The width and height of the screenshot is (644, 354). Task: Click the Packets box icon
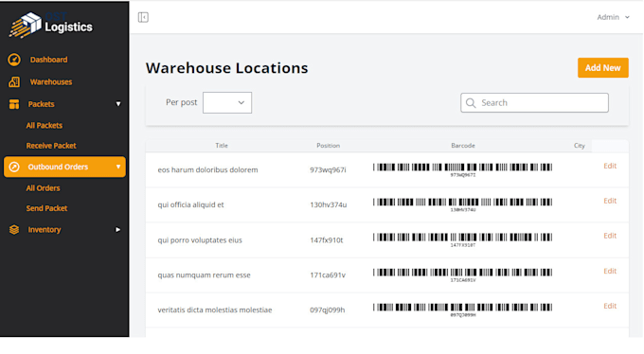[x=14, y=104]
